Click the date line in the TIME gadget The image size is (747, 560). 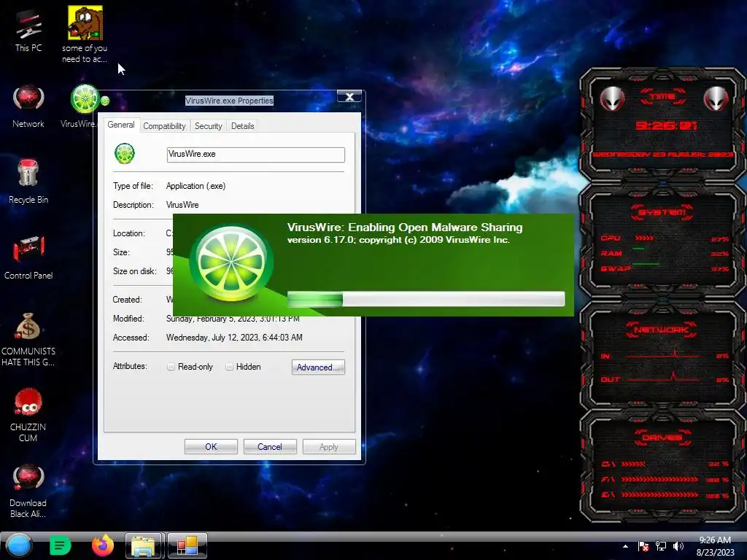tap(664, 155)
